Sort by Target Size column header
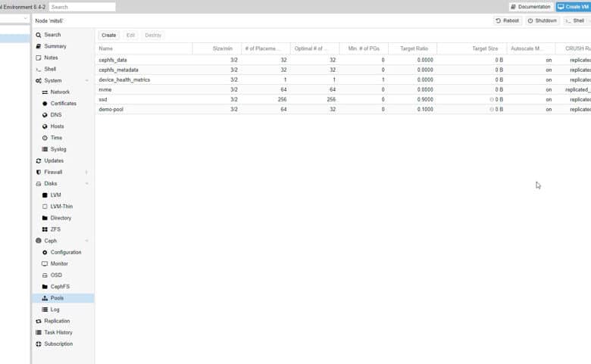 (472, 48)
